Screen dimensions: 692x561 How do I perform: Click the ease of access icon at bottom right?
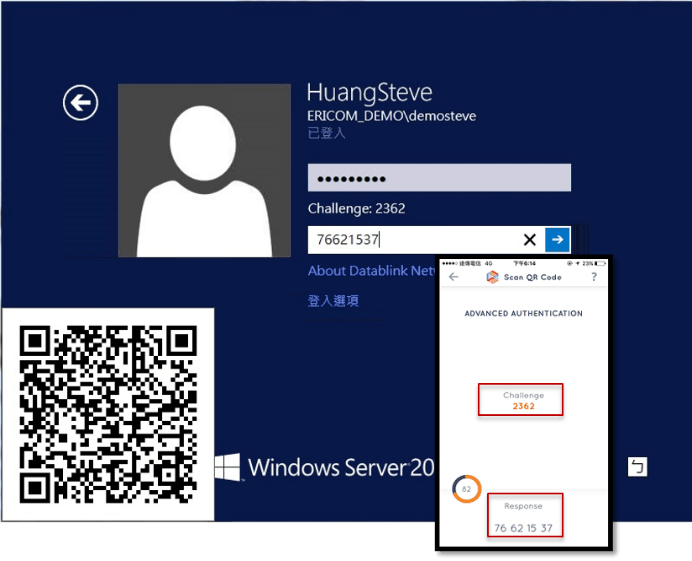click(637, 467)
